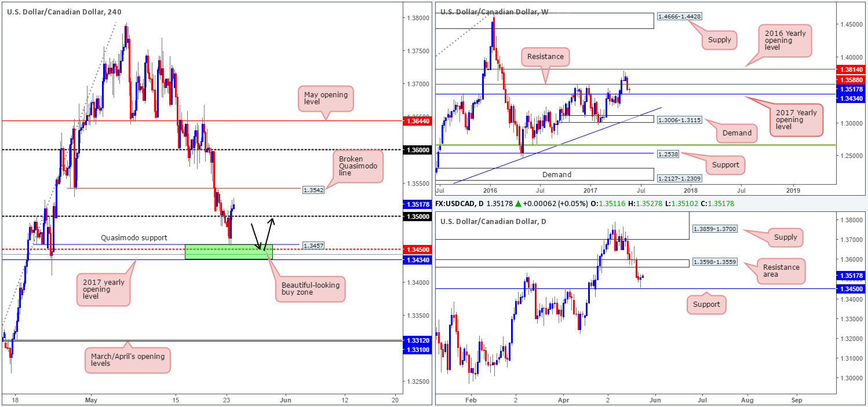Image resolution: width=868 pixels, height=407 pixels.
Task: Click the 1.3598-1.3559 resistance area label
Action: (716, 263)
